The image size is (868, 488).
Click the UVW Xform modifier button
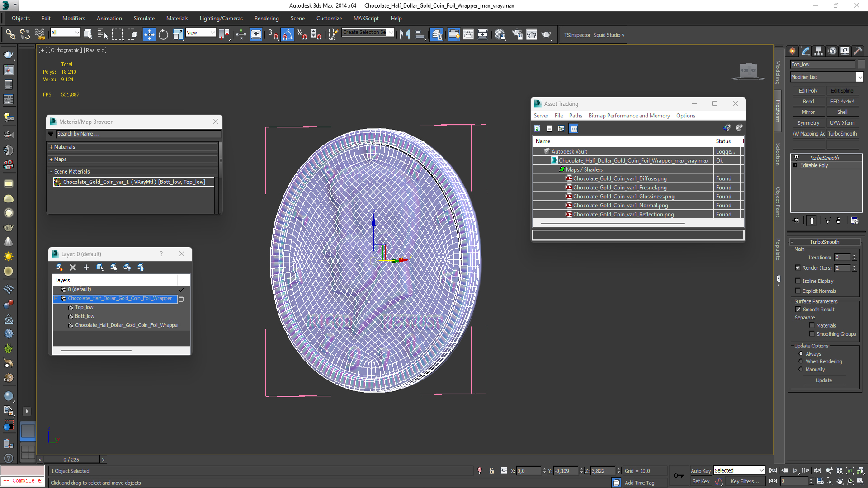pyautogui.click(x=842, y=123)
